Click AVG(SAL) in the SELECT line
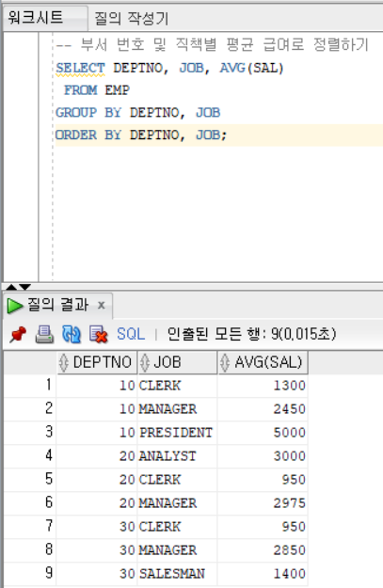Image resolution: width=383 pixels, height=588 pixels. 251,69
